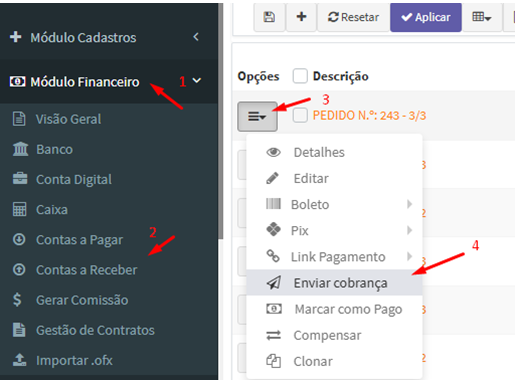515x380 pixels.
Task: Open Importar .ofx in the sidebar
Action: [74, 361]
